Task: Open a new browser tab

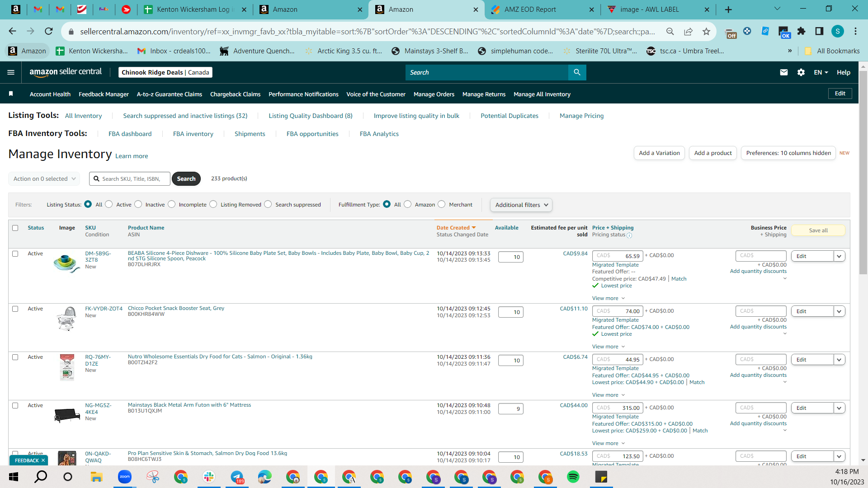Action: (728, 9)
